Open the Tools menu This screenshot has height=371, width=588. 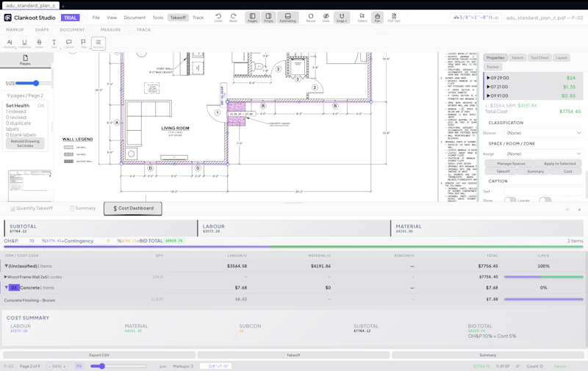(158, 18)
